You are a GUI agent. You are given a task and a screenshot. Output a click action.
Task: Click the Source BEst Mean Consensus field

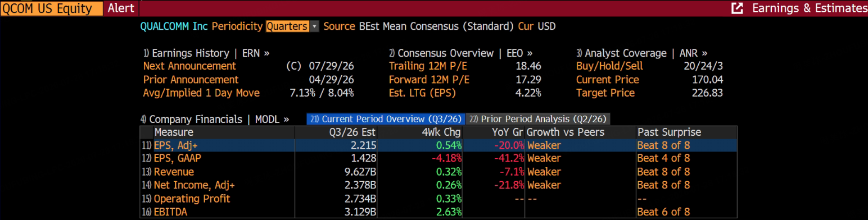(x=419, y=26)
